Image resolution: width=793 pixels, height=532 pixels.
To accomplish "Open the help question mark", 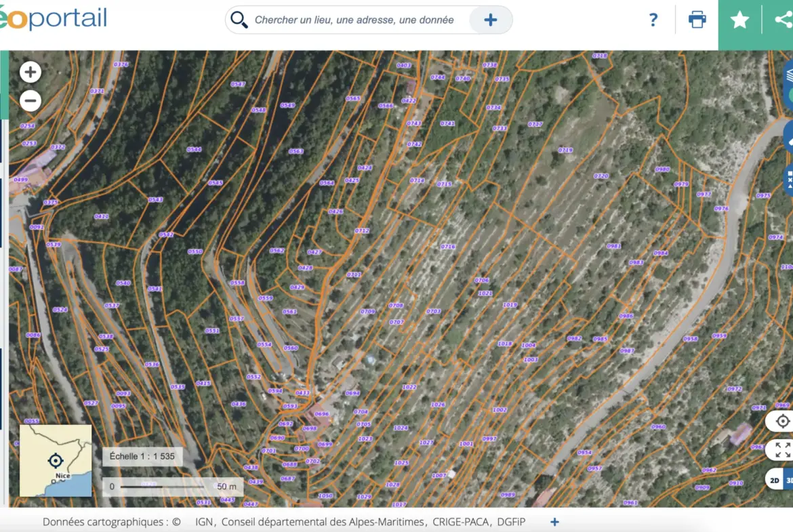I will [x=653, y=20].
